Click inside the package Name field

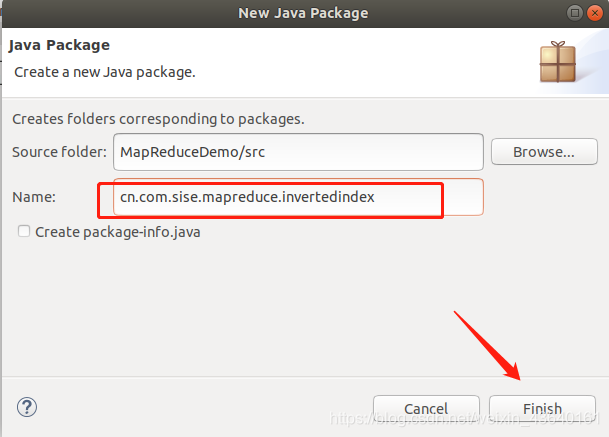(x=298, y=197)
